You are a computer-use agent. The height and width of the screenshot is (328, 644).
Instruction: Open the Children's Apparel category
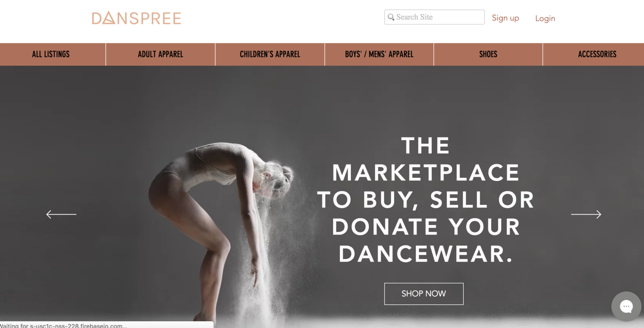point(270,54)
